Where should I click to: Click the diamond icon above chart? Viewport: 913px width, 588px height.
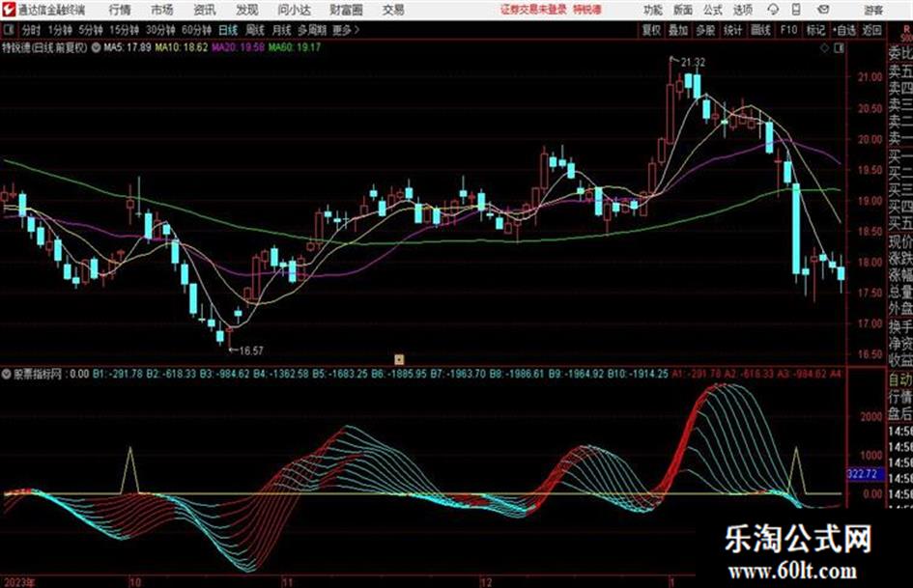pos(824,48)
